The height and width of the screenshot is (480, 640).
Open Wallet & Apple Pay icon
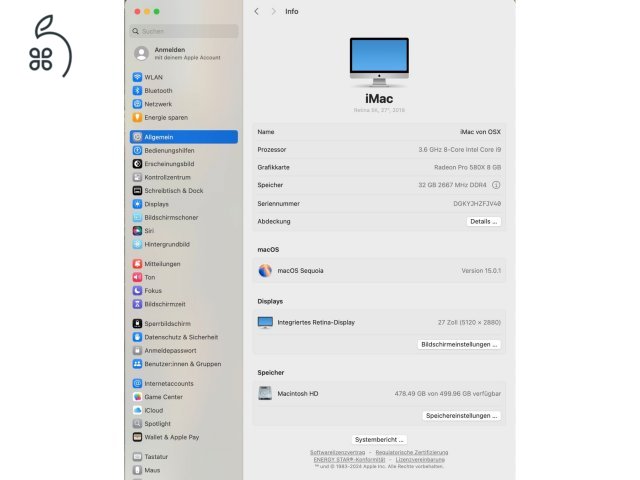point(138,437)
